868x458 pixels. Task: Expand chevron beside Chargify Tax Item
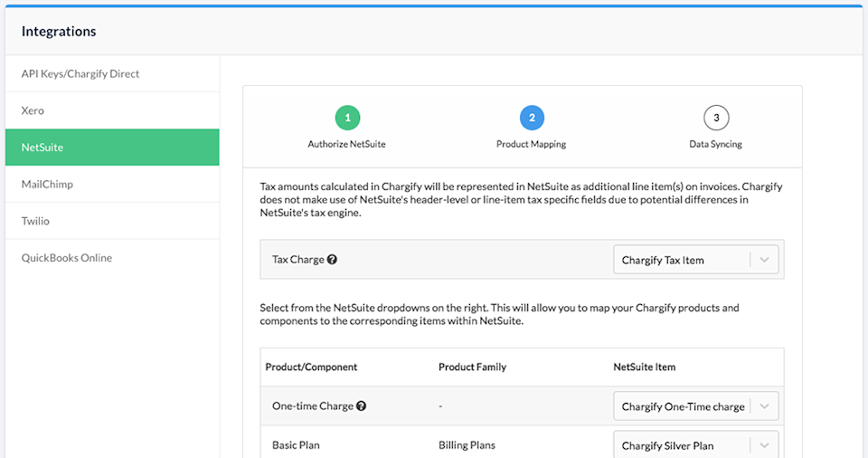[x=765, y=260]
